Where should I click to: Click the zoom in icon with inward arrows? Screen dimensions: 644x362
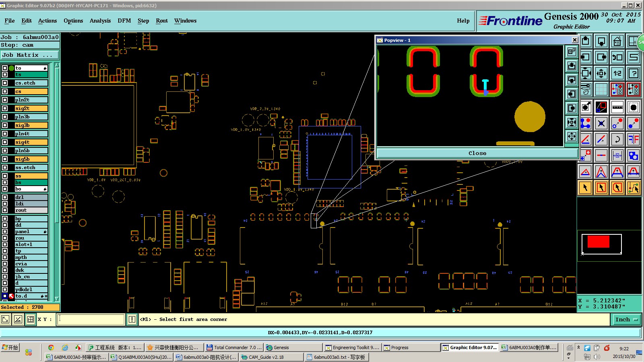coord(586,73)
